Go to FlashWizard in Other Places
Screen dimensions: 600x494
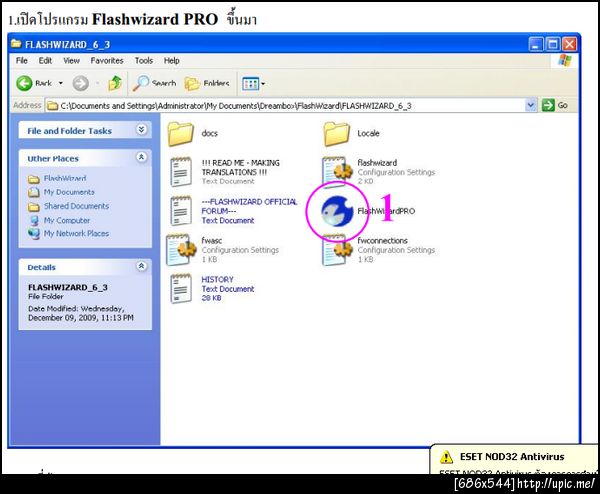(x=65, y=178)
